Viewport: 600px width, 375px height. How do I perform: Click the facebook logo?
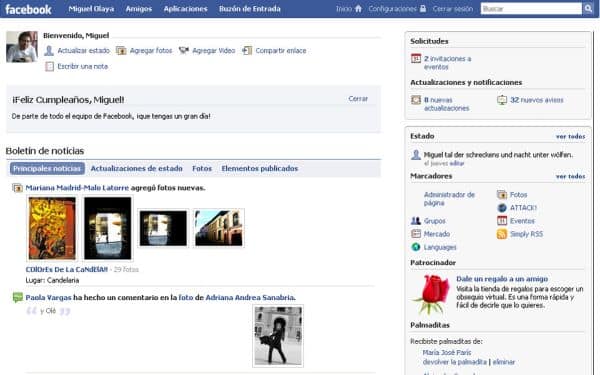pos(28,9)
